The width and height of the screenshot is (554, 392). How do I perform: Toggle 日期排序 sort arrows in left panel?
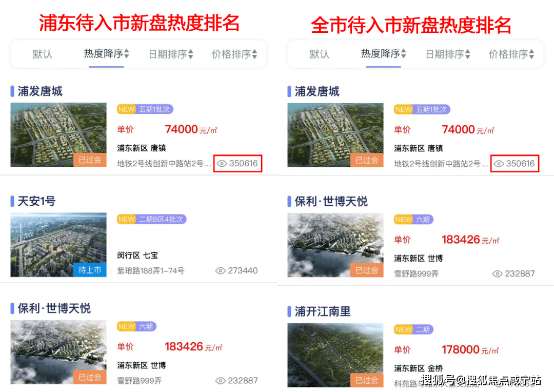pos(191,54)
